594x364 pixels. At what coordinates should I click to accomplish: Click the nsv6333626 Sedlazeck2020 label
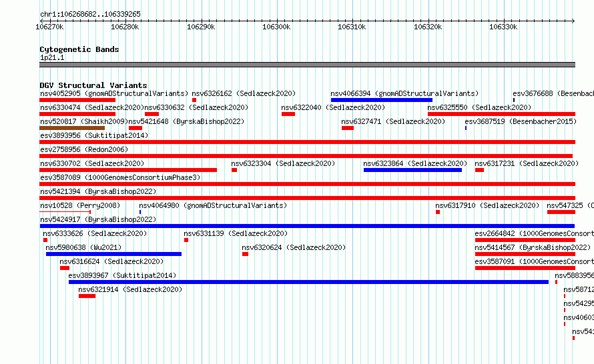95,233
